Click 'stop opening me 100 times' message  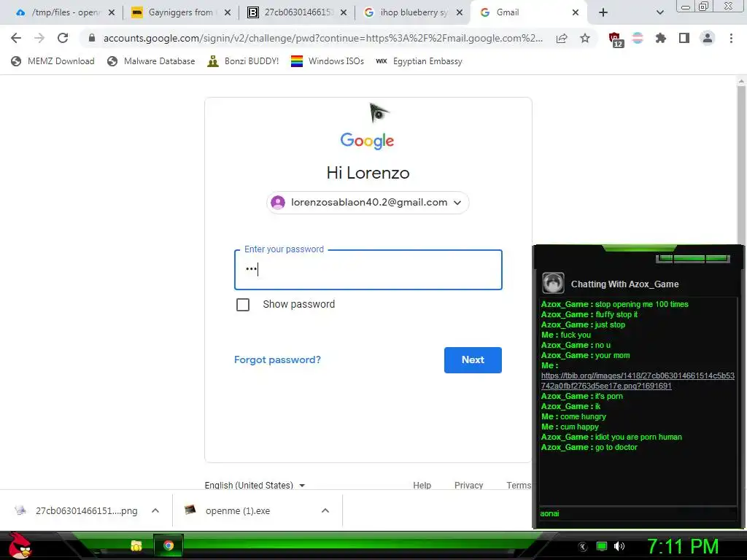641,304
